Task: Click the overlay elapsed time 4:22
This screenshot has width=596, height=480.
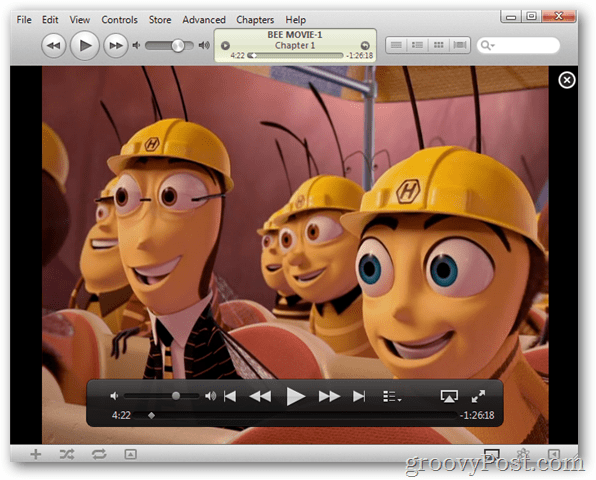Action: (x=121, y=415)
